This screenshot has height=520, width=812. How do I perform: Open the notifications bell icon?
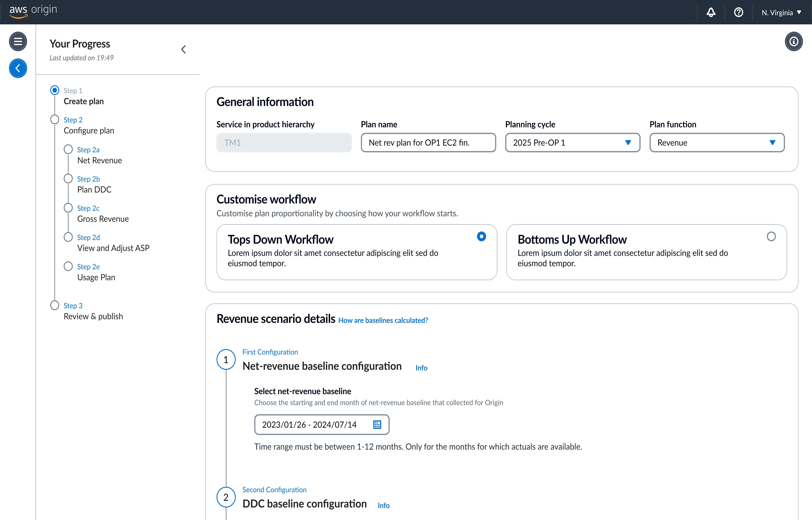711,13
